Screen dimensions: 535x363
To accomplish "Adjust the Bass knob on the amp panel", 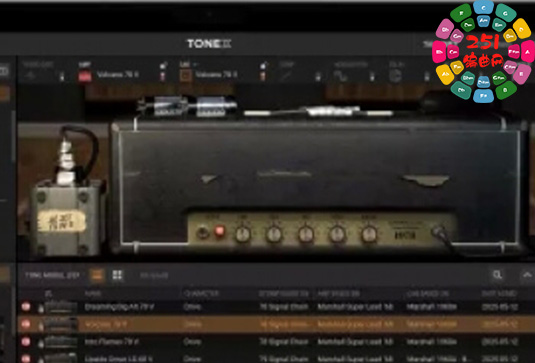I will (274, 234).
